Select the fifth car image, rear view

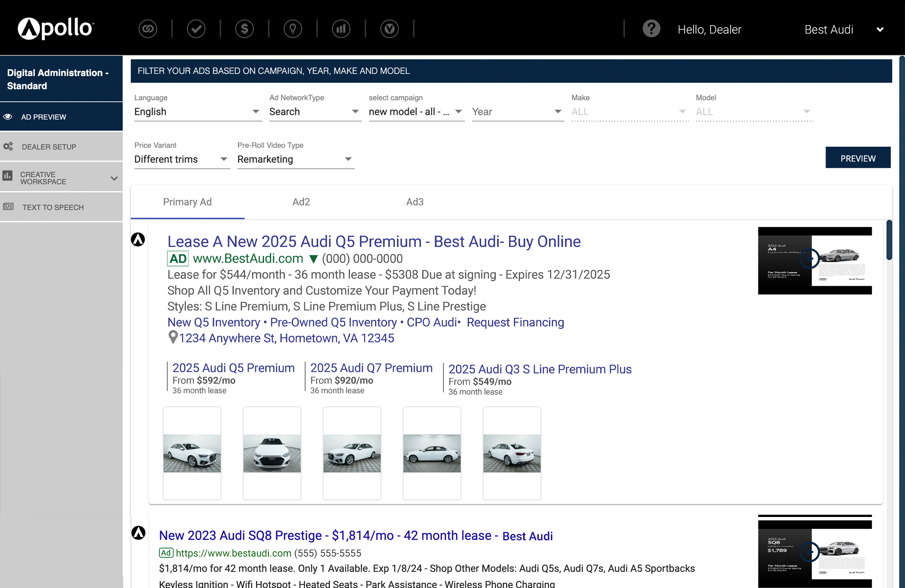[x=512, y=453]
